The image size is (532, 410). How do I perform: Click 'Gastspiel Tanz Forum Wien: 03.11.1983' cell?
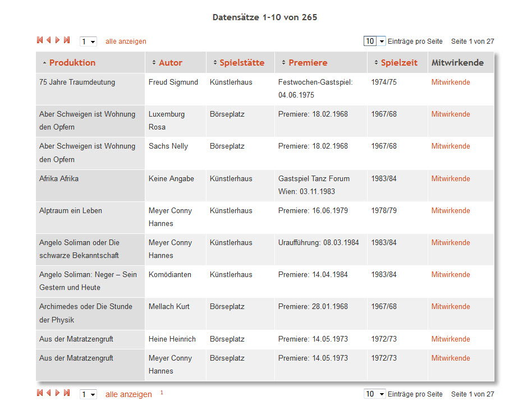tap(321, 186)
